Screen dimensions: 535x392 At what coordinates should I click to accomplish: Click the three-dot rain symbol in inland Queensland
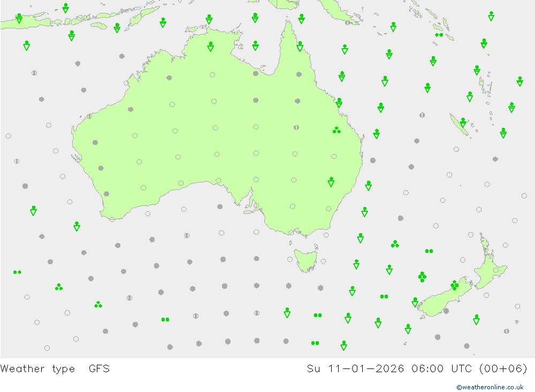(337, 130)
